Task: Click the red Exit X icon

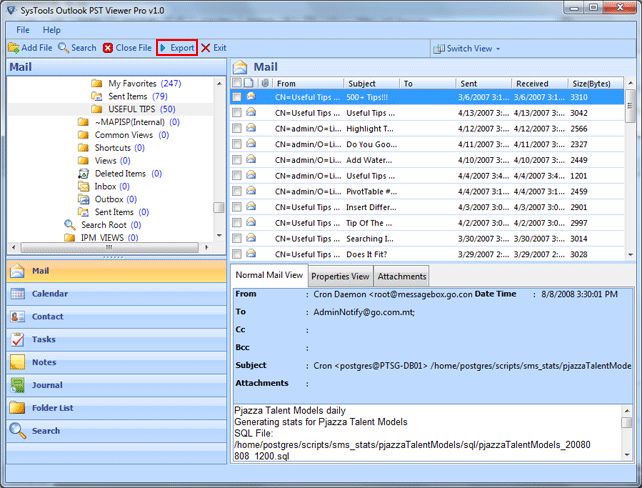Action: click(x=206, y=48)
